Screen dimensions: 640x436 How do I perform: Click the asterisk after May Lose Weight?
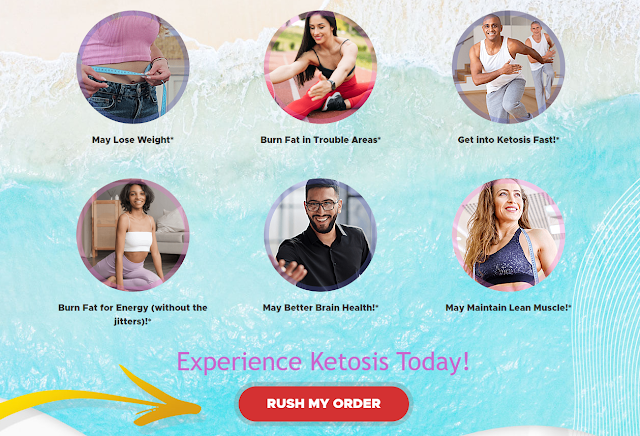pyautogui.click(x=172, y=139)
